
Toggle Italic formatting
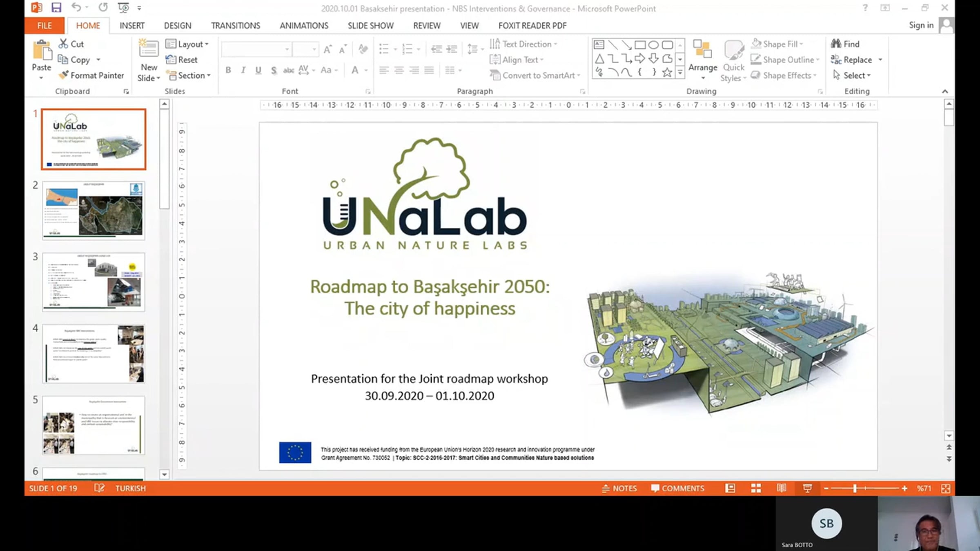click(x=243, y=70)
